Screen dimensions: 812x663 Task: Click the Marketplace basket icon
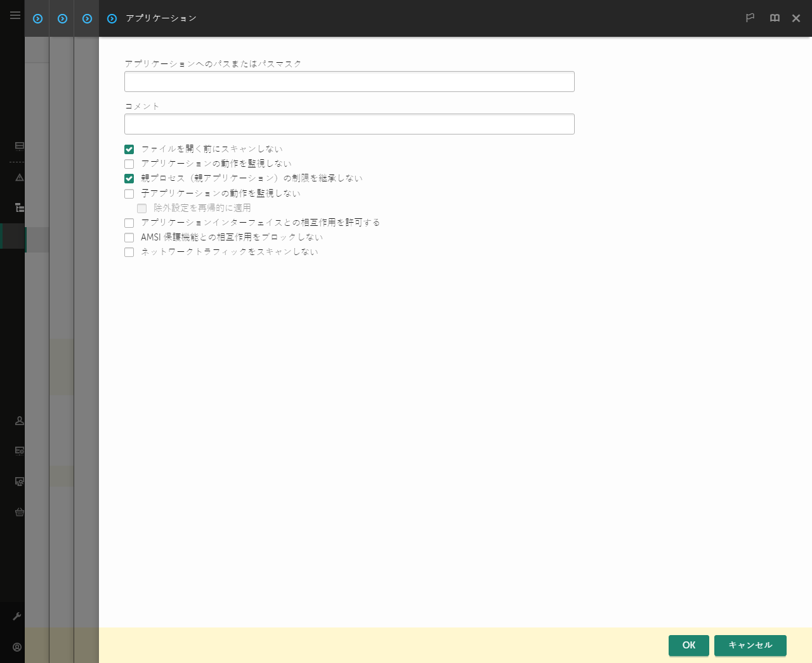pyautogui.click(x=19, y=512)
